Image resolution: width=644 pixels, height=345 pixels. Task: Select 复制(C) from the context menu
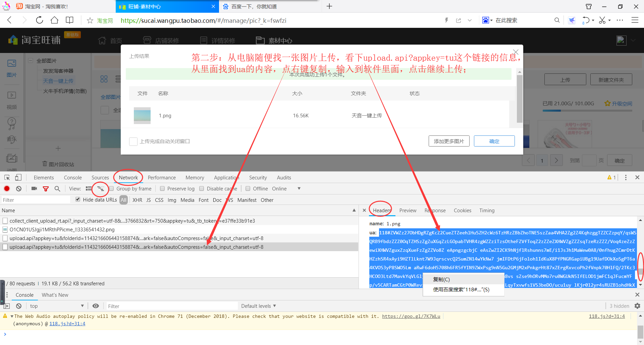(x=441, y=279)
